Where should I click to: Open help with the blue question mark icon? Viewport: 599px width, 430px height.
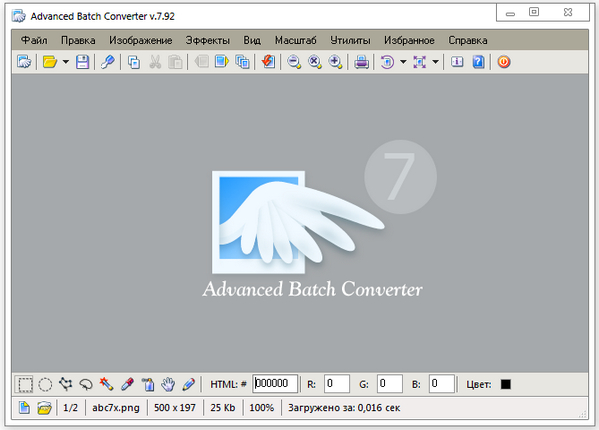(478, 61)
